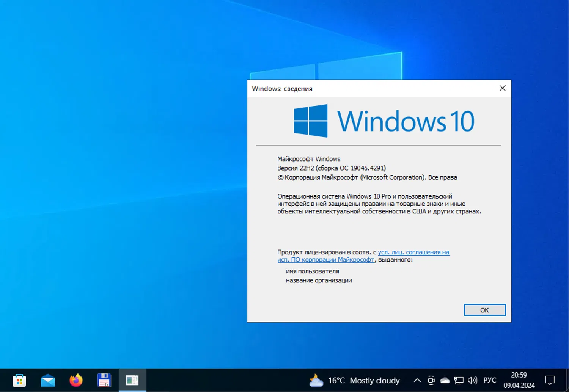Click the camera/meeting icon in the tray

tap(431, 380)
